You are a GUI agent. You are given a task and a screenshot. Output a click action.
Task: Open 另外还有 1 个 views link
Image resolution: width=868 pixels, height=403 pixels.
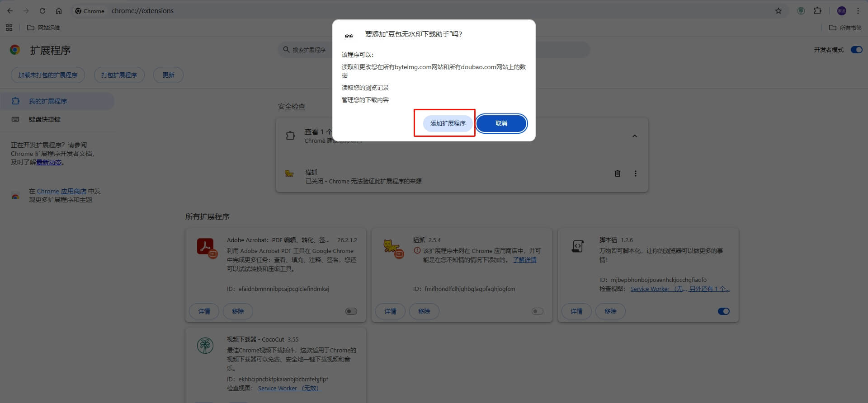click(709, 289)
